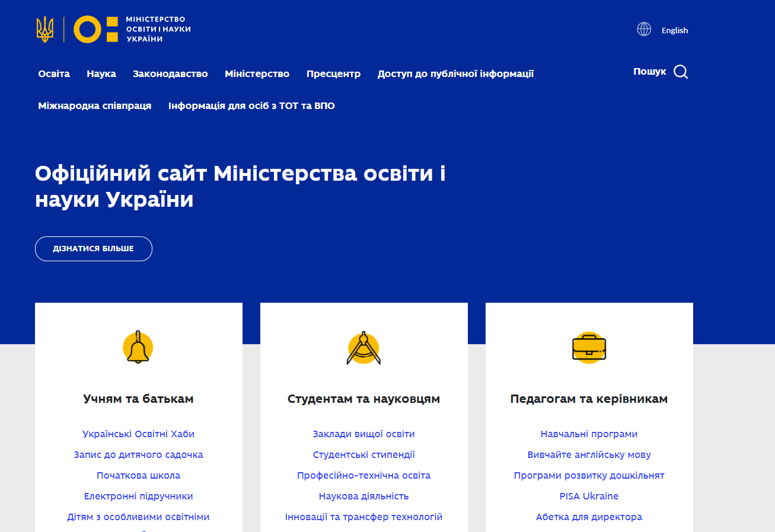Screen dimensions: 775x532
Task: Click the Ukrainian trident emblem icon
Action: (45, 29)
